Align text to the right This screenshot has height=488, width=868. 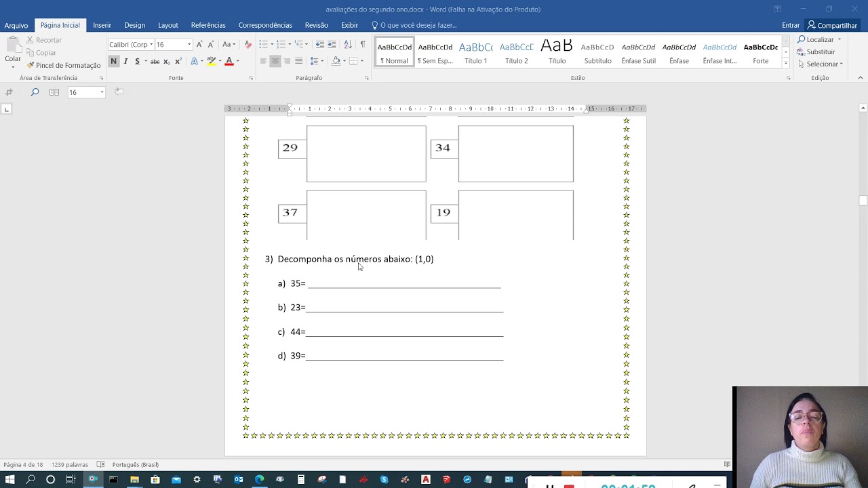[287, 61]
